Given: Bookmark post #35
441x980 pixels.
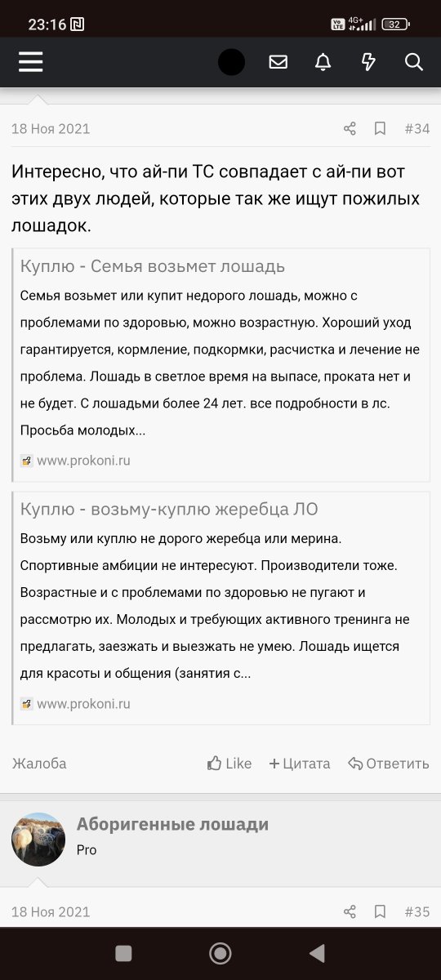Looking at the screenshot, I should tap(381, 911).
